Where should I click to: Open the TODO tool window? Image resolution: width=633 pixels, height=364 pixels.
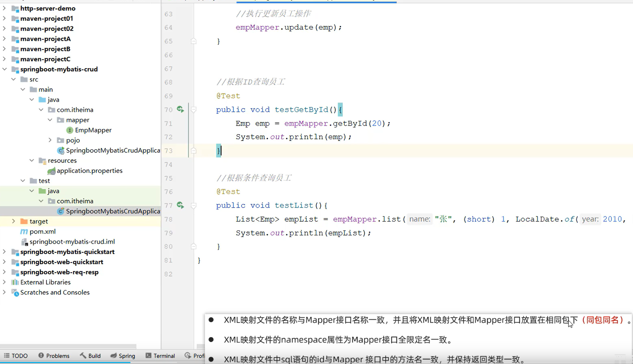point(16,356)
